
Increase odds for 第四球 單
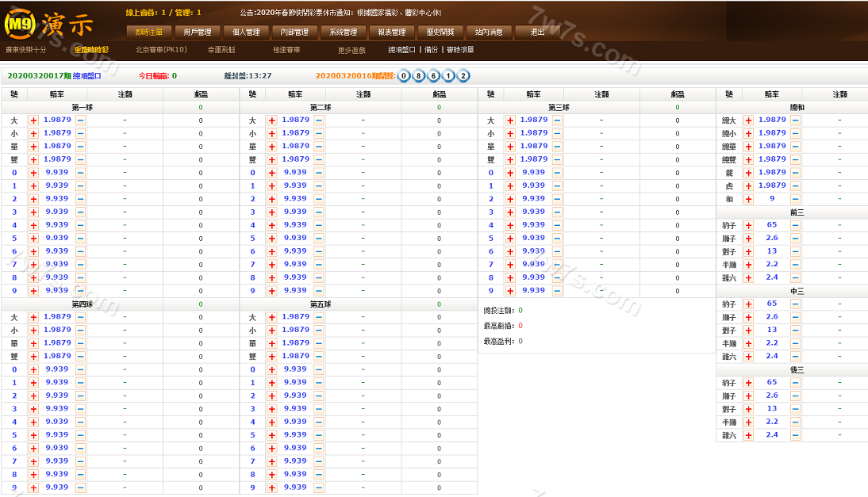[33, 343]
